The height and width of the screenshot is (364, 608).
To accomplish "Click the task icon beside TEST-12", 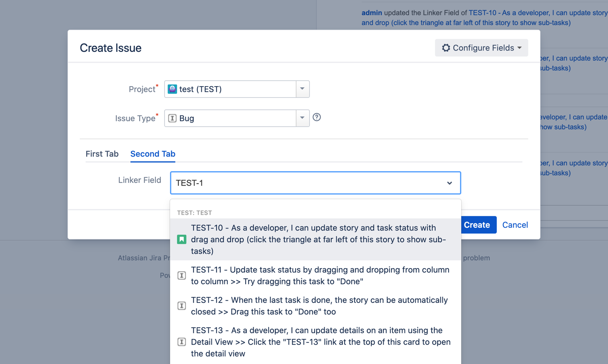I will pos(182,306).
